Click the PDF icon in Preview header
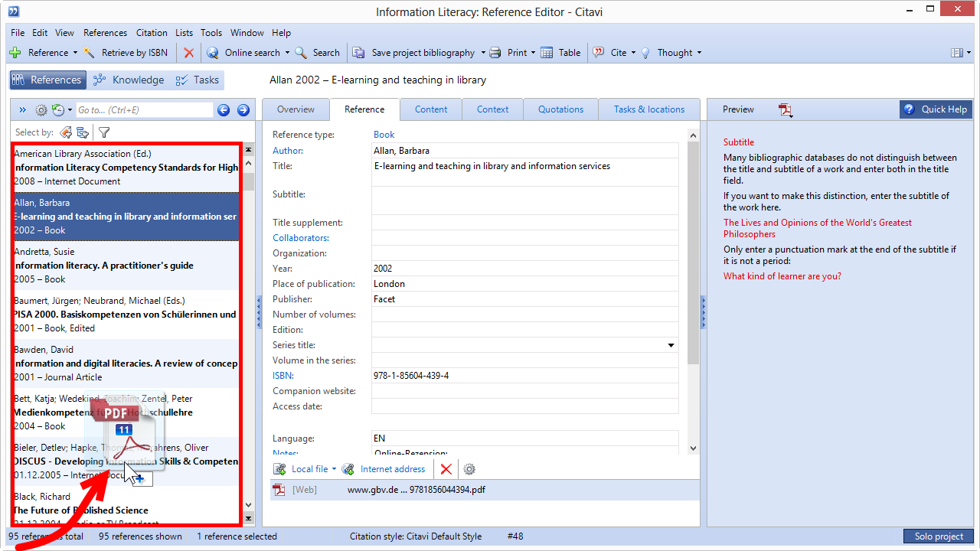Viewport: 980px width, 551px height. [x=786, y=109]
